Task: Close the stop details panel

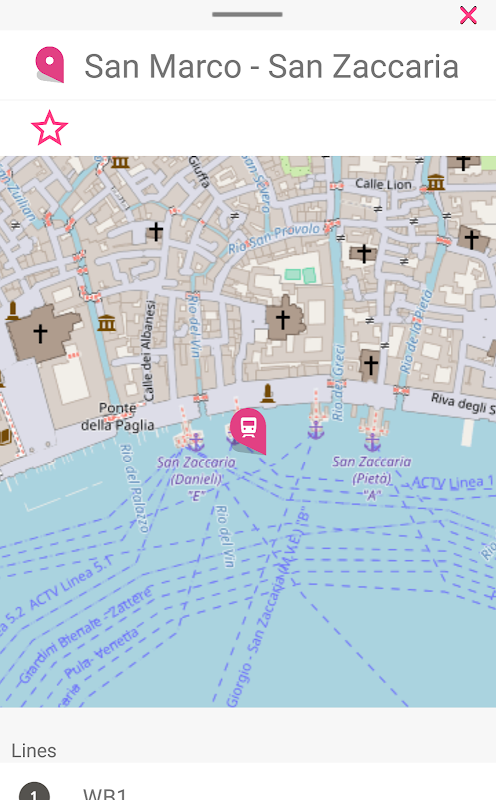Action: [x=468, y=15]
